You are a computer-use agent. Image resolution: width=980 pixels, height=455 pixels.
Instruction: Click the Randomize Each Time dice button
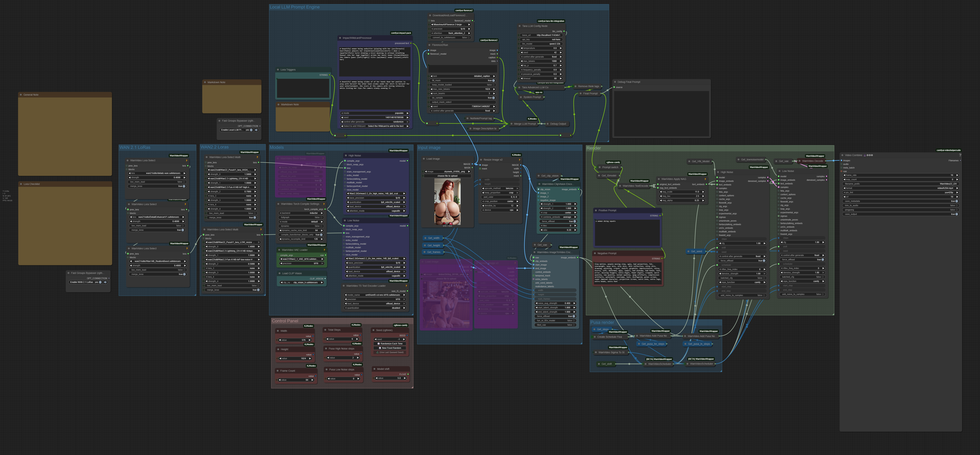[x=390, y=344]
